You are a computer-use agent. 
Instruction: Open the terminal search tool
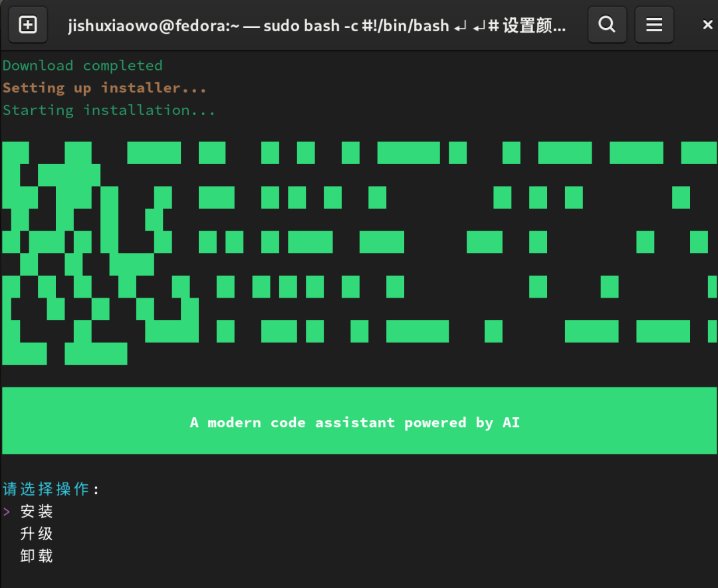pyautogui.click(x=607, y=25)
